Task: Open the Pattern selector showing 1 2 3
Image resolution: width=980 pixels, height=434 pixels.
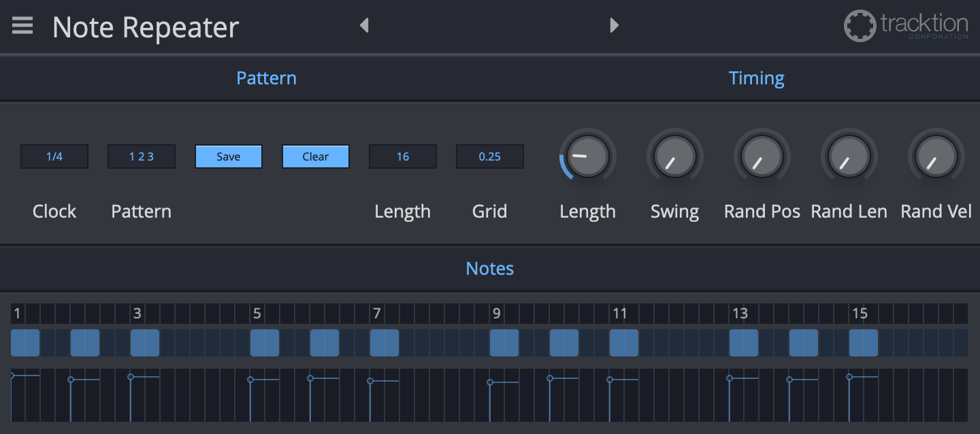Action: coord(142,156)
